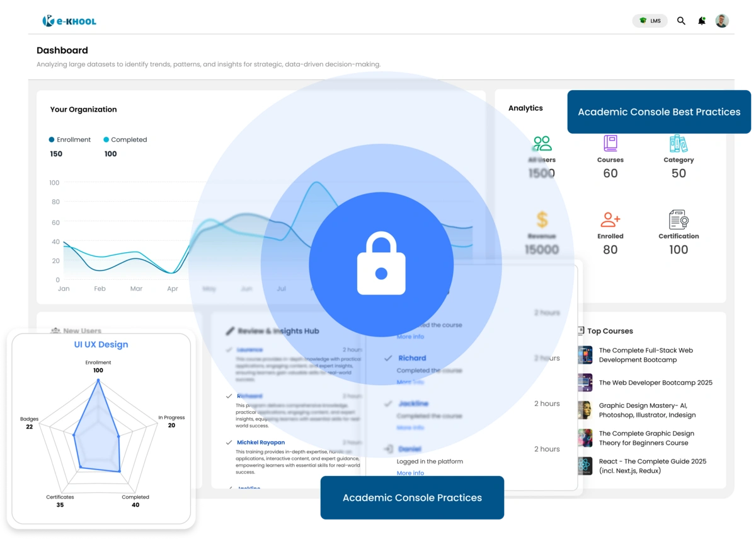Image resolution: width=756 pixels, height=539 pixels.
Task: Open the notifications bell icon
Action: [x=701, y=20]
